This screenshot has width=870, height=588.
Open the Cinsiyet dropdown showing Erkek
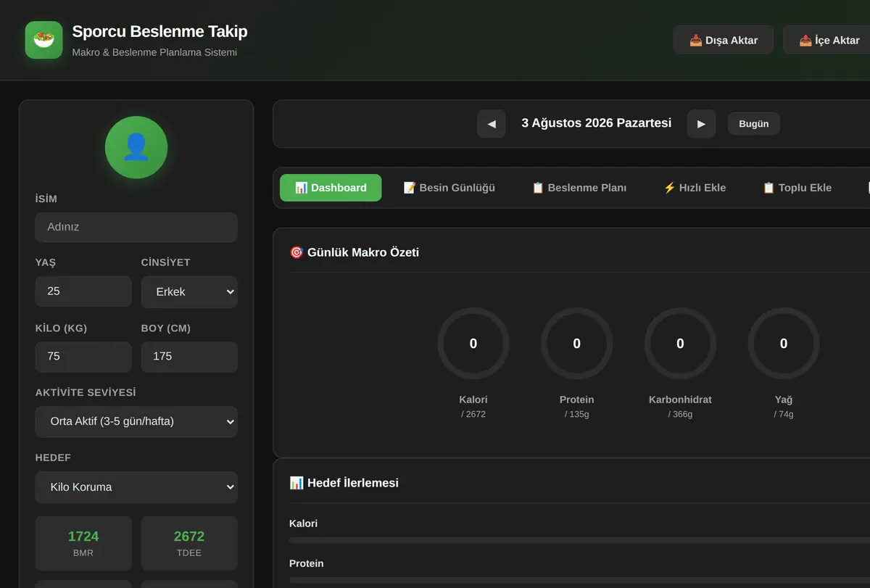click(189, 291)
